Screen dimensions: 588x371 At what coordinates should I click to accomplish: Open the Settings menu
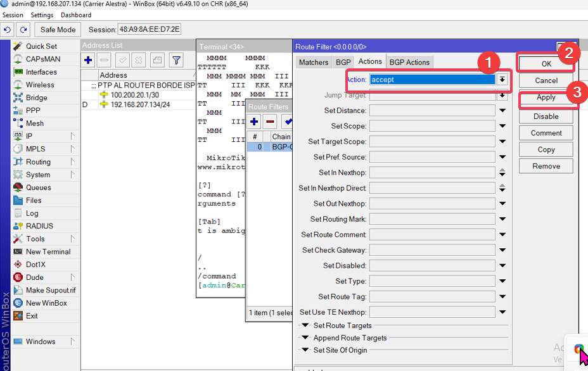[x=42, y=15]
